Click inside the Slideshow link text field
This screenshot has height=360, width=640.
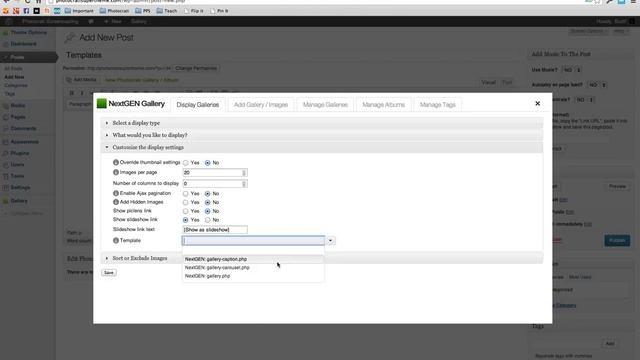pyautogui.click(x=215, y=230)
